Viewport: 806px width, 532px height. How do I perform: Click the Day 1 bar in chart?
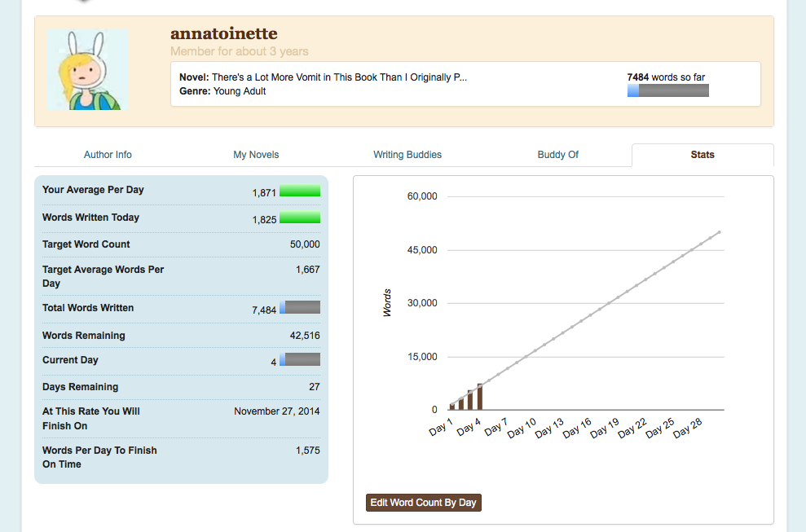pos(452,407)
